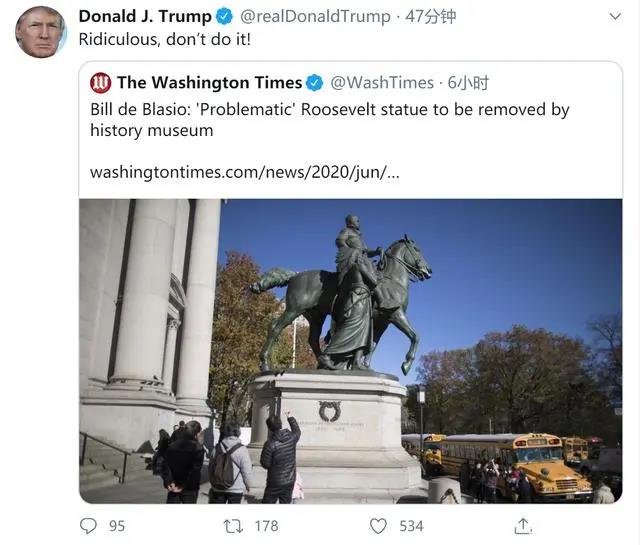Open the Washington Times logo avatar
The width and height of the screenshot is (640, 545).
coord(100,83)
